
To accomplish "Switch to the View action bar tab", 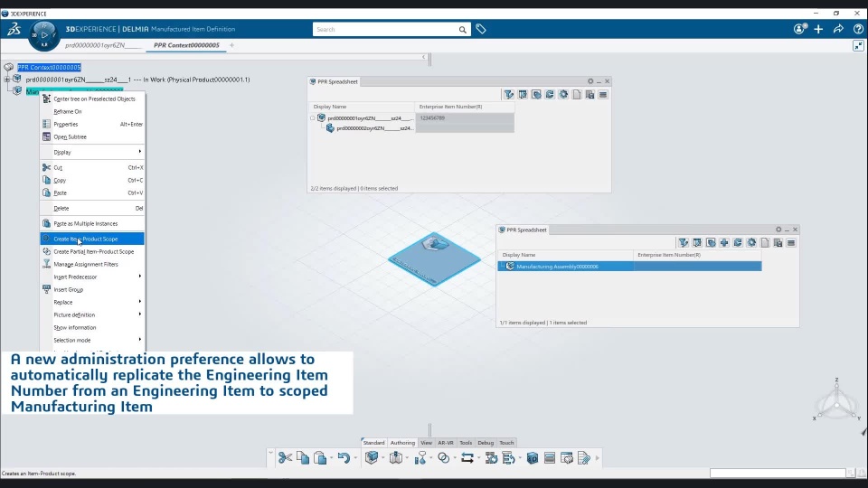I will pyautogui.click(x=426, y=443).
